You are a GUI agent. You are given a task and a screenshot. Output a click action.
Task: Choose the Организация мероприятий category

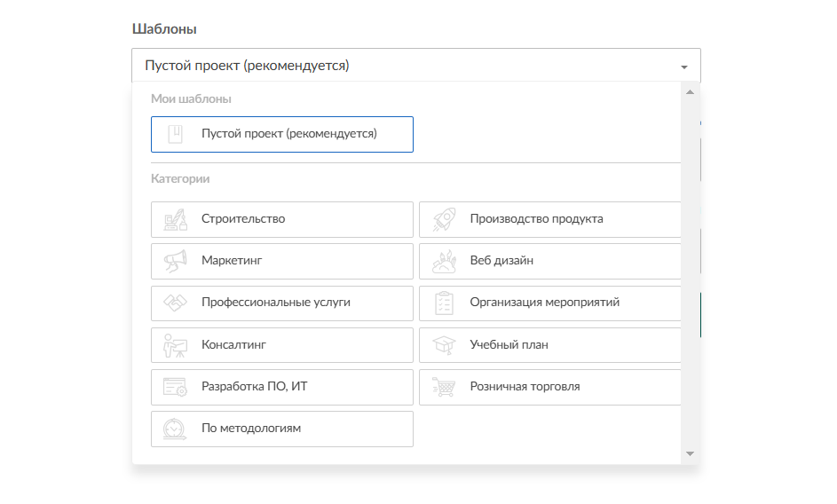coord(549,303)
